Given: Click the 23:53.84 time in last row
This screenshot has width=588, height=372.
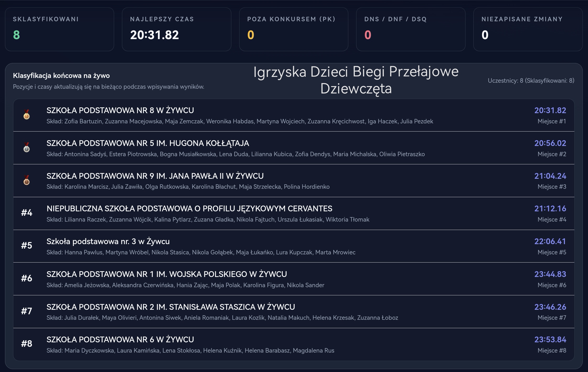Looking at the screenshot, I should [x=550, y=339].
